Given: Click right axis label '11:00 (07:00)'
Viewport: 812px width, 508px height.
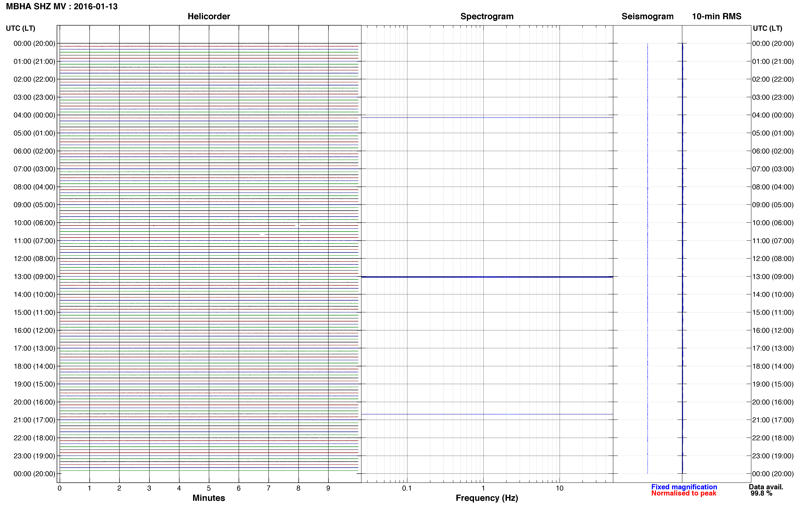Looking at the screenshot, I should 773,241.
